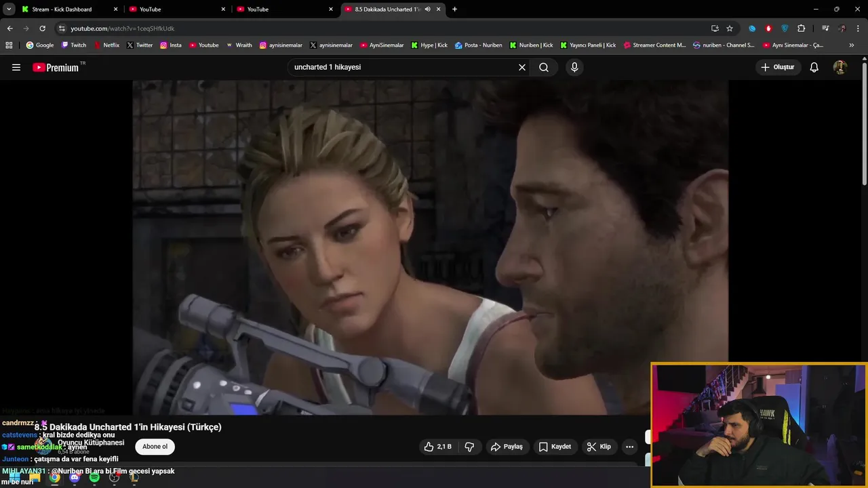
Task: Start voice search with the microphone icon
Action: point(574,67)
